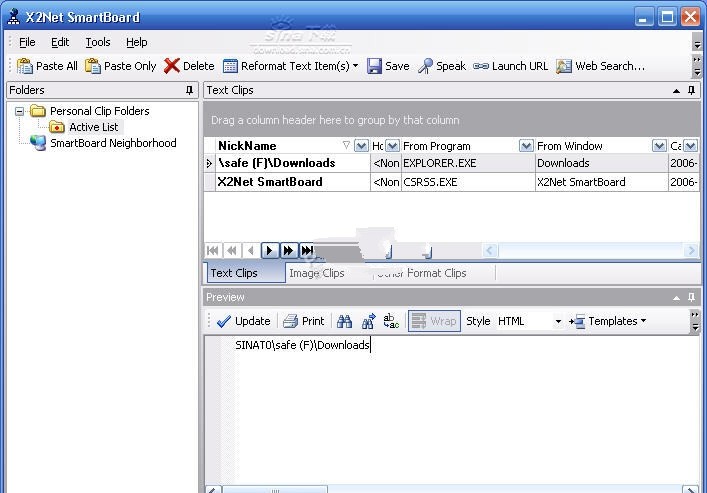Viewport: 707px width, 493px height.
Task: Go to last record navigator button
Action: [x=307, y=250]
